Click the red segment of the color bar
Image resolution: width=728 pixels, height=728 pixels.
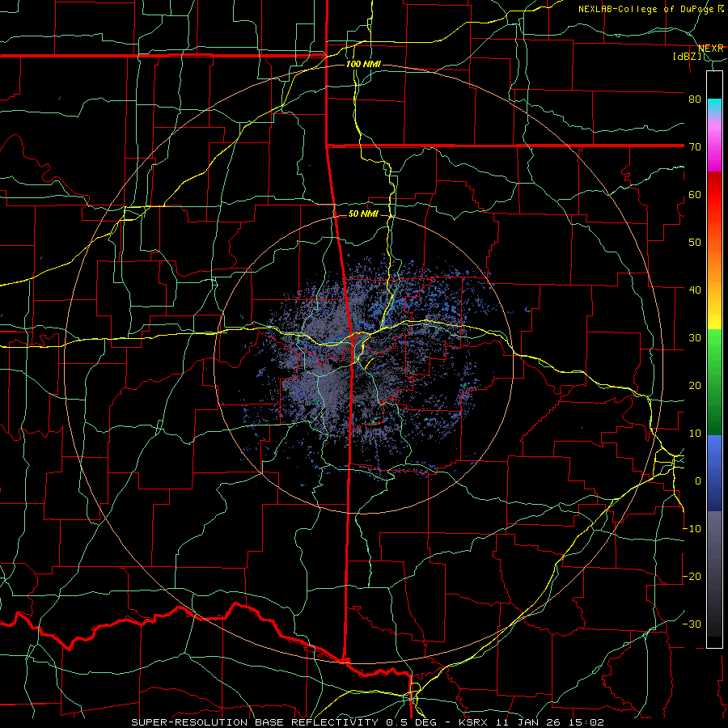pos(714,196)
